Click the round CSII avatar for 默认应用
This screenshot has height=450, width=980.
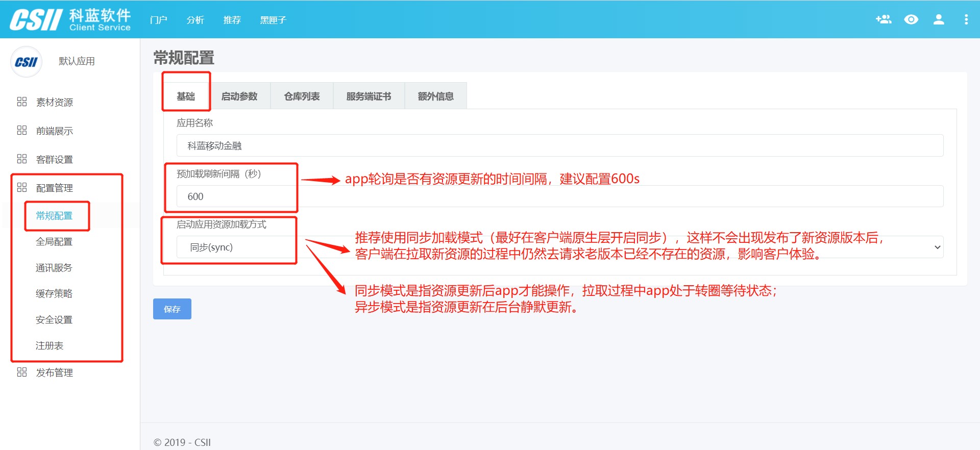click(x=26, y=62)
